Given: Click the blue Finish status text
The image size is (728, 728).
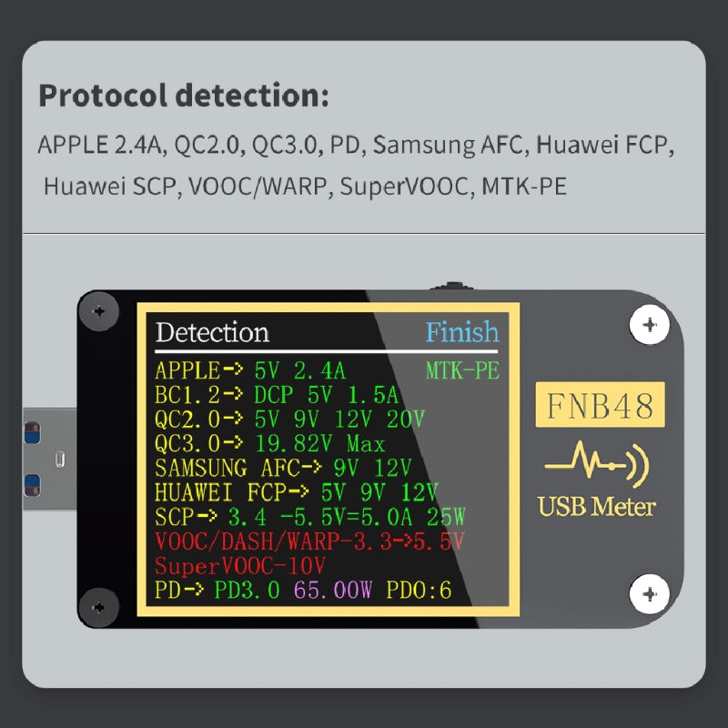Looking at the screenshot, I should [462, 332].
